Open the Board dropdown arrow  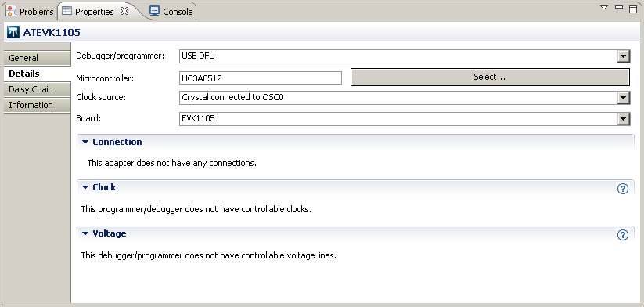pyautogui.click(x=624, y=119)
